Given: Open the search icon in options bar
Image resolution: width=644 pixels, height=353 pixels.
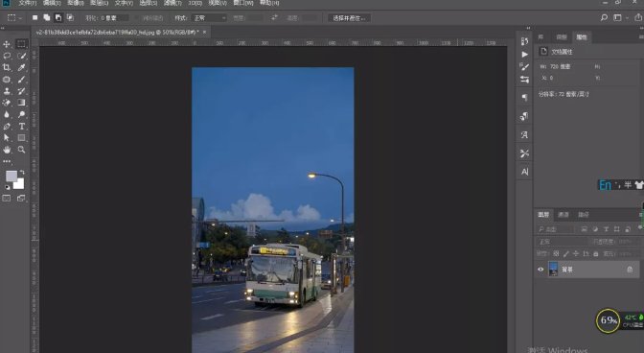Looking at the screenshot, I should point(604,17).
